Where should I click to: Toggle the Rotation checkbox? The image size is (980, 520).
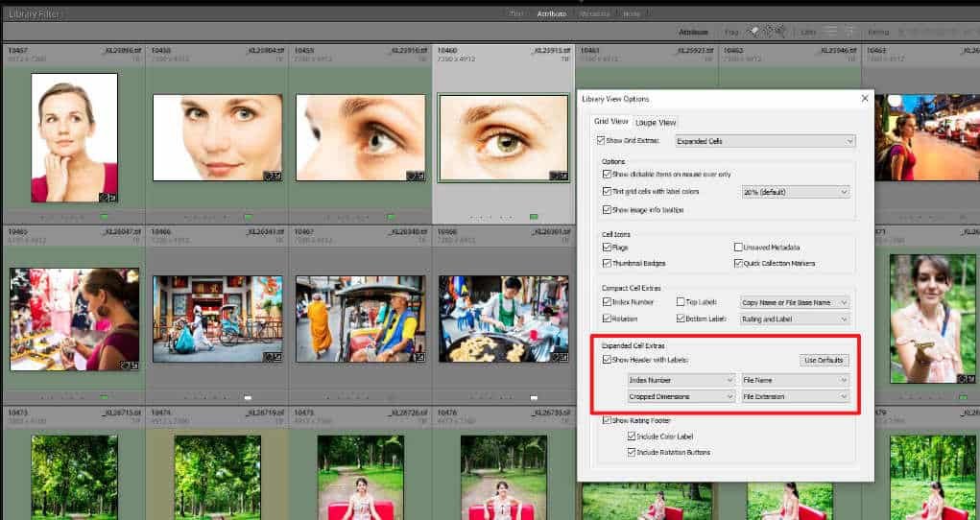[607, 319]
